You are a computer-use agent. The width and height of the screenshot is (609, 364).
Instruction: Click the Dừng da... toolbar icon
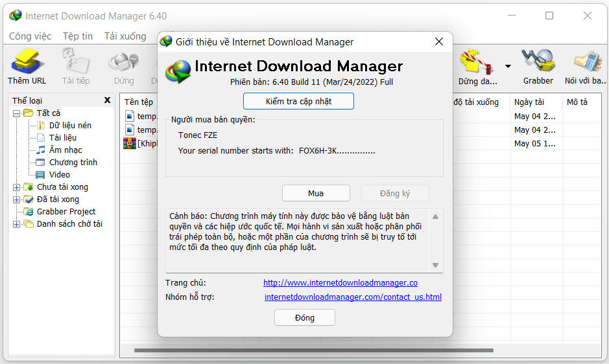pos(477,66)
